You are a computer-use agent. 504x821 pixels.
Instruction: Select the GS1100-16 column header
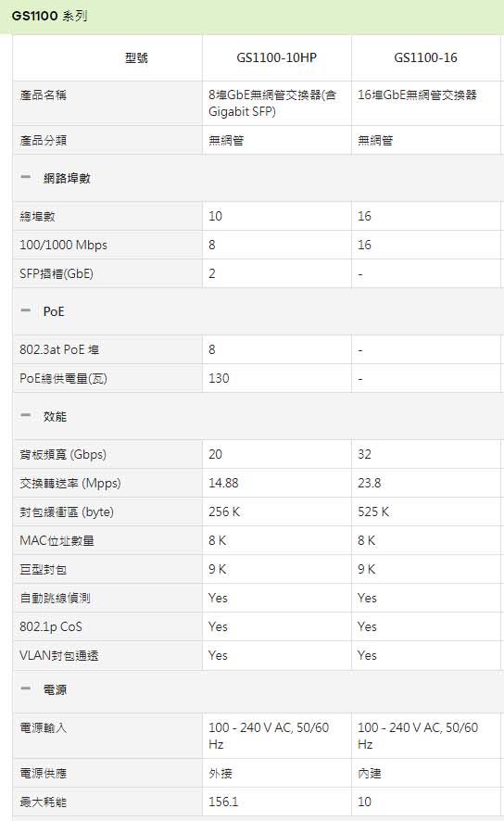[425, 57]
